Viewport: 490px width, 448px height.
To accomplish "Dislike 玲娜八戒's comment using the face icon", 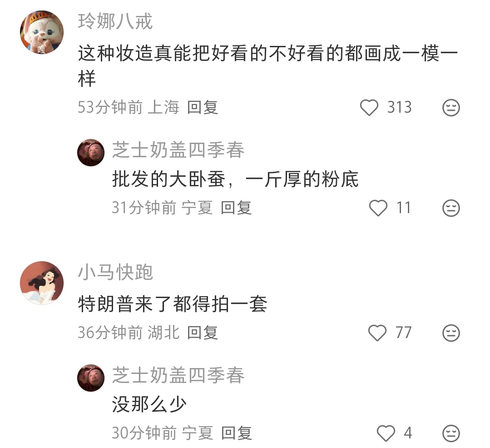I will click(x=451, y=108).
